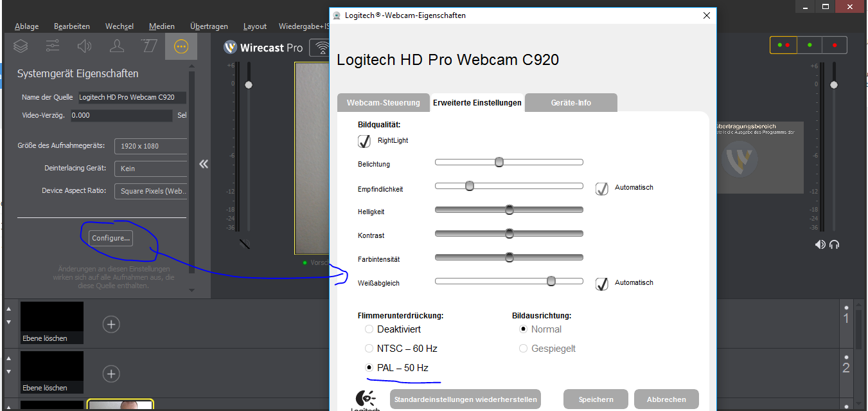The height and width of the screenshot is (411, 868).
Task: Toggle Automatisch checkbox for Empfindlichkeit
Action: point(601,188)
